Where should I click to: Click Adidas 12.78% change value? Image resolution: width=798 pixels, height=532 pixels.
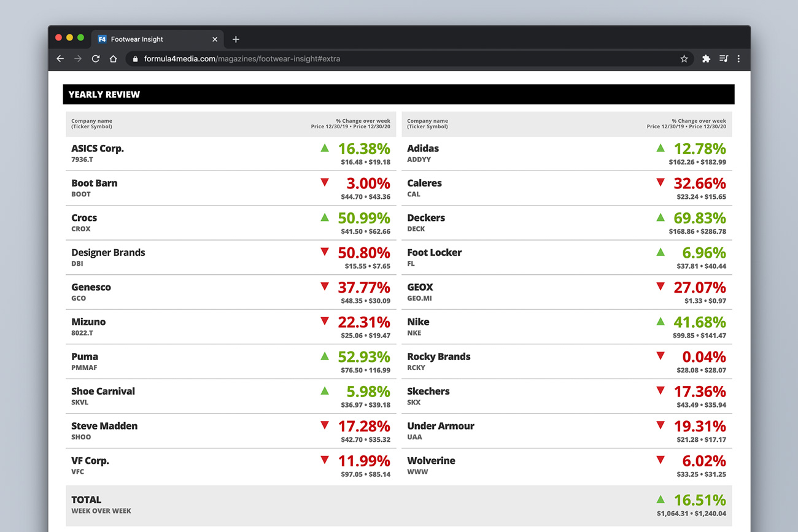(700, 148)
